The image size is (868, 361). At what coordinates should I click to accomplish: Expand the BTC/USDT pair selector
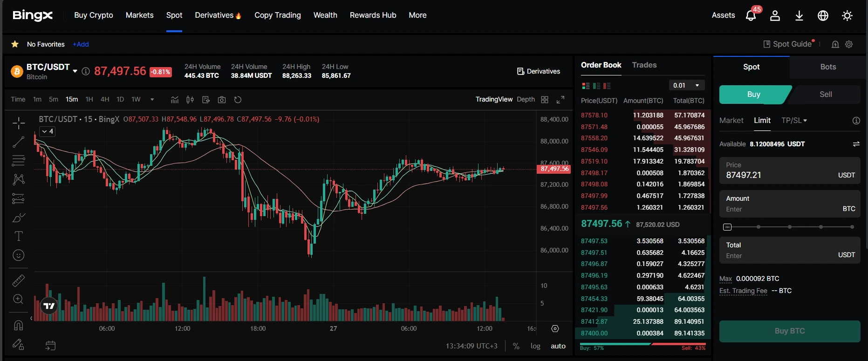pos(75,71)
